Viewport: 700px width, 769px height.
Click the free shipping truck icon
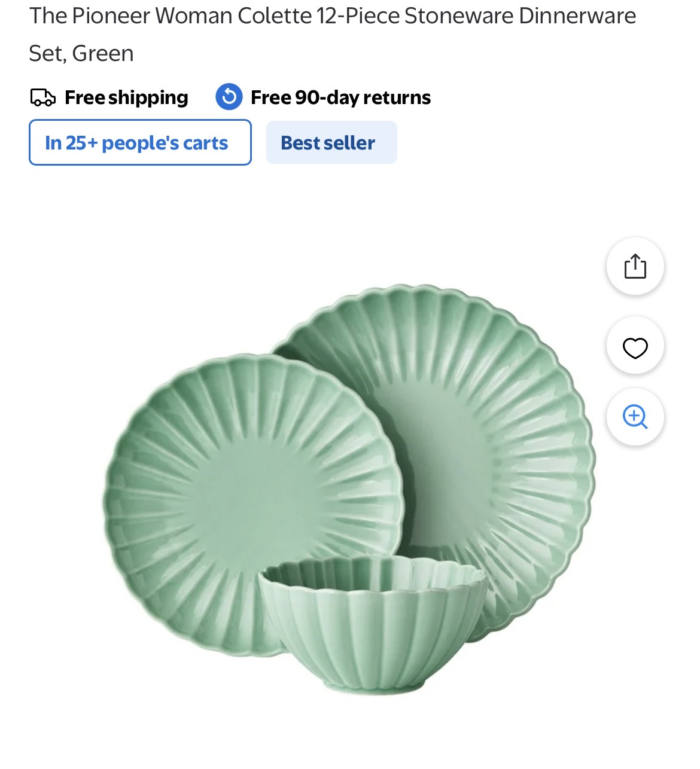point(43,97)
